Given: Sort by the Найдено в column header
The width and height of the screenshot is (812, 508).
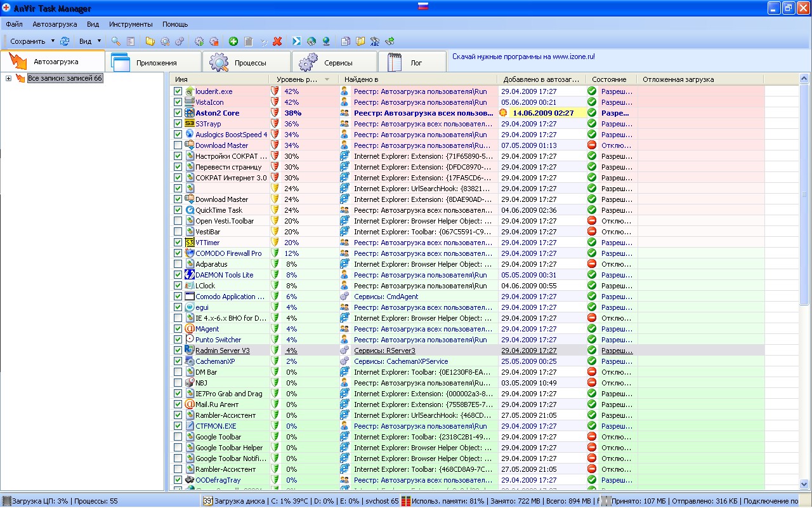Looking at the screenshot, I should point(418,79).
